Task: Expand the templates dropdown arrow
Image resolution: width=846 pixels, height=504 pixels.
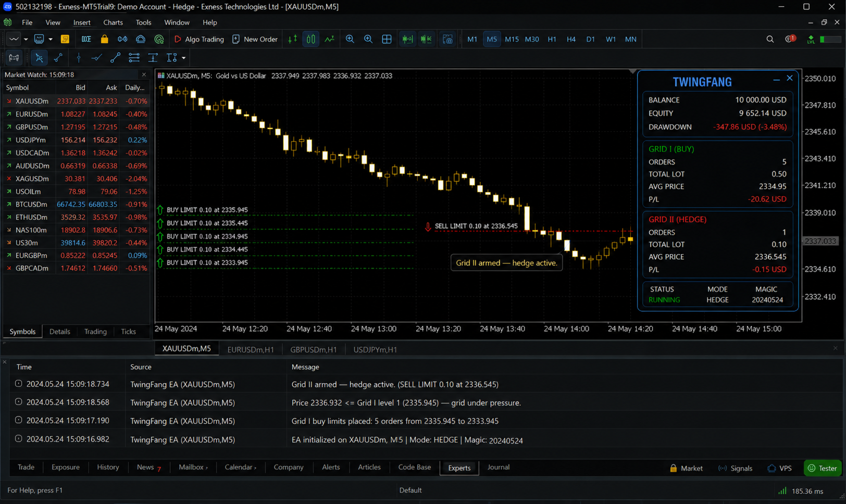Action: pyautogui.click(x=51, y=40)
